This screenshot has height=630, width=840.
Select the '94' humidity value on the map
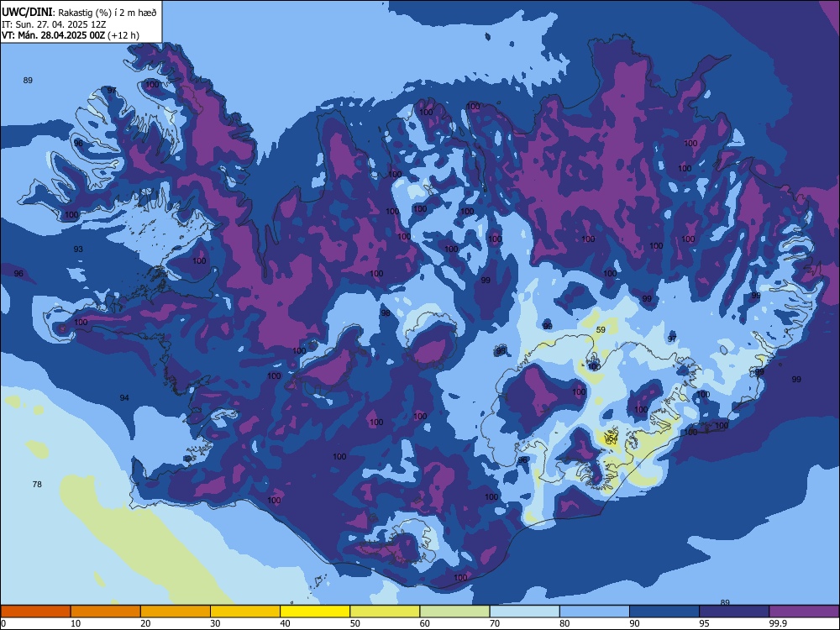click(x=124, y=397)
